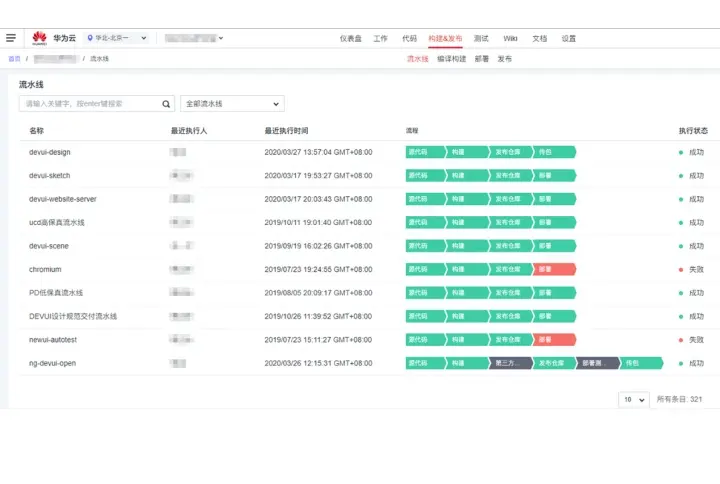Click the 所有条目: 321 total count

680,399
